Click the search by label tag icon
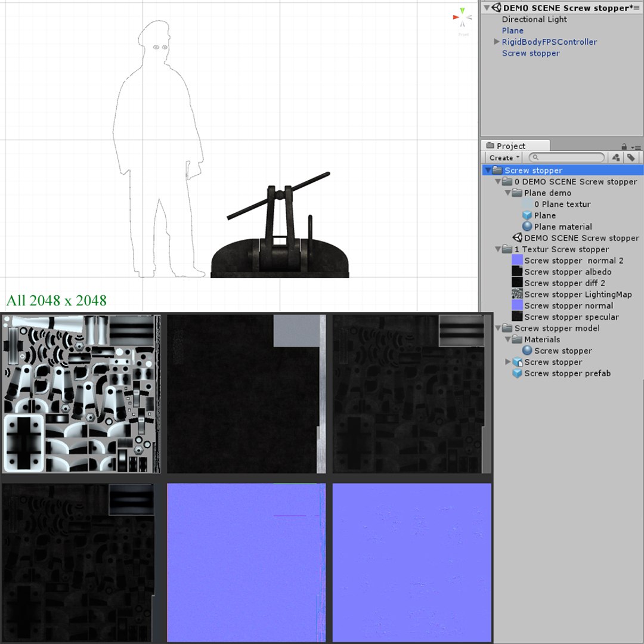 [x=631, y=157]
